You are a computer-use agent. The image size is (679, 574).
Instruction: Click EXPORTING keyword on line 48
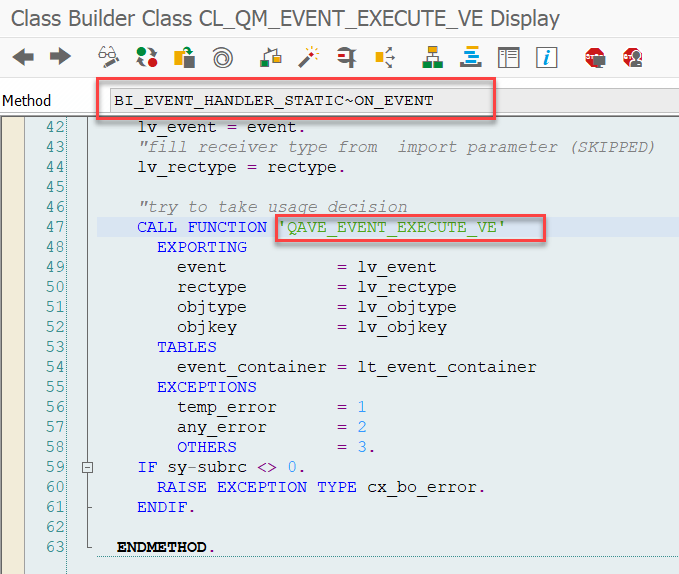202,247
